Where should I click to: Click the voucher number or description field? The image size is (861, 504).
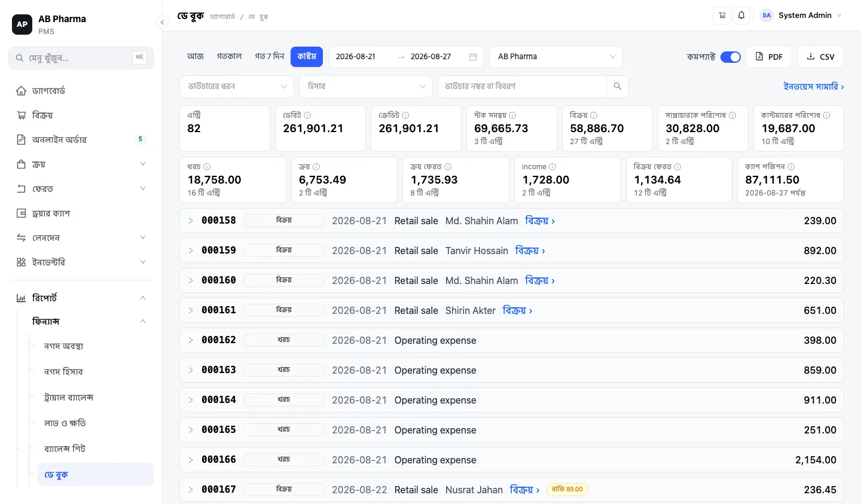coord(522,87)
